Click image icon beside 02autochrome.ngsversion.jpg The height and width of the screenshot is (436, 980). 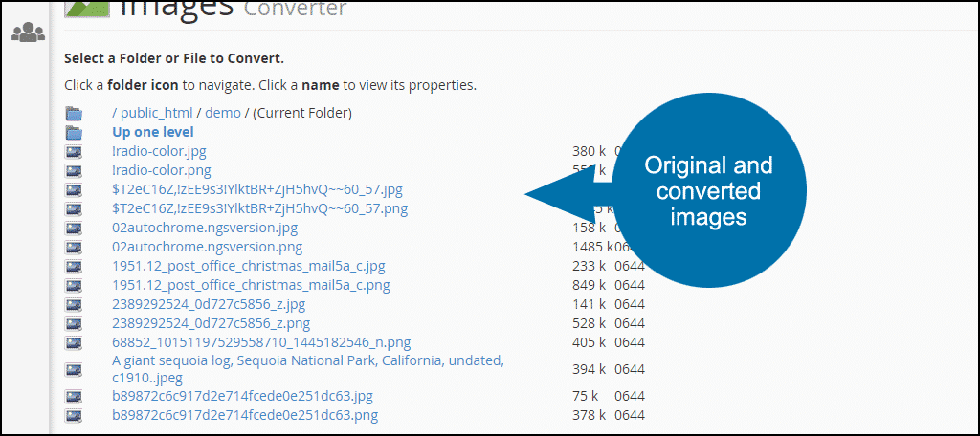pos(74,228)
